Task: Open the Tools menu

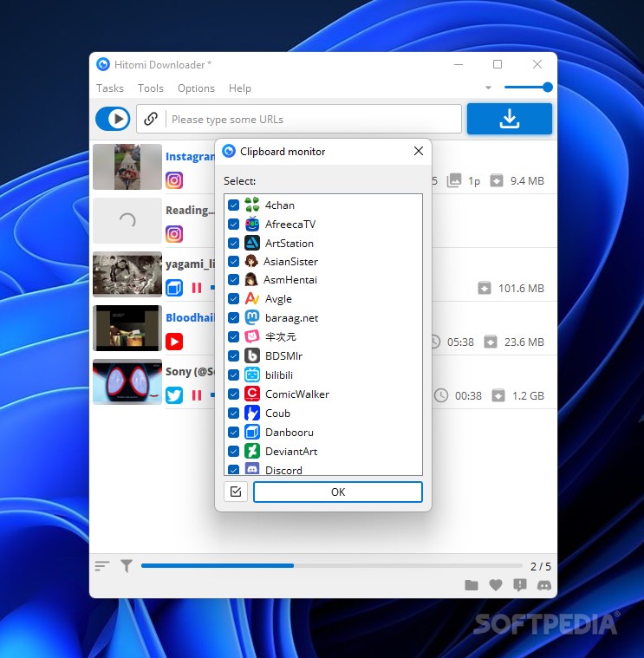Action: click(151, 88)
